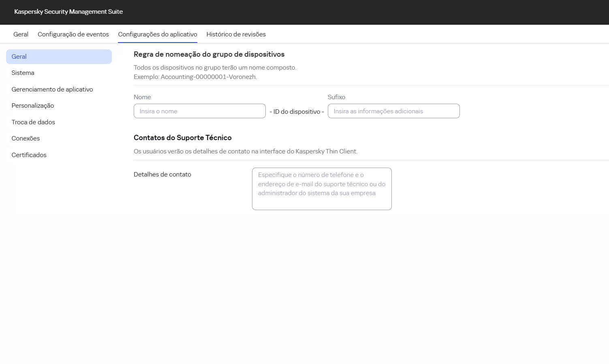Open the Sistema settings section
The height and width of the screenshot is (364, 609).
tap(23, 72)
